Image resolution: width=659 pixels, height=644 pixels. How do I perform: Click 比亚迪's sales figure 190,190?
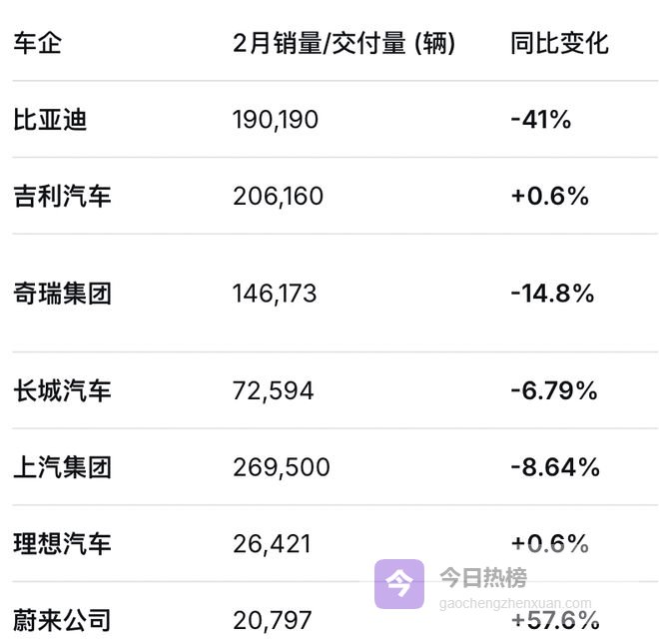pos(276,120)
